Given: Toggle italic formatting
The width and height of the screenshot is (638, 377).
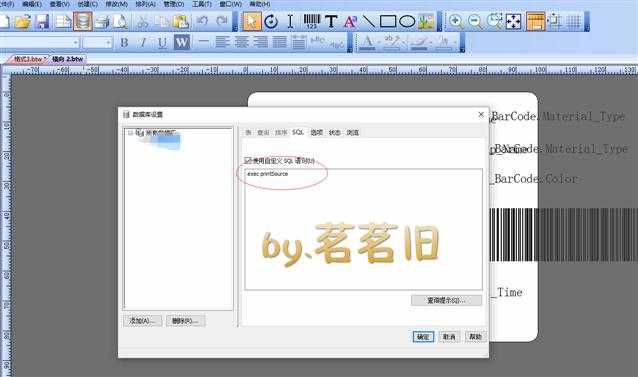Looking at the screenshot, I should (143, 42).
